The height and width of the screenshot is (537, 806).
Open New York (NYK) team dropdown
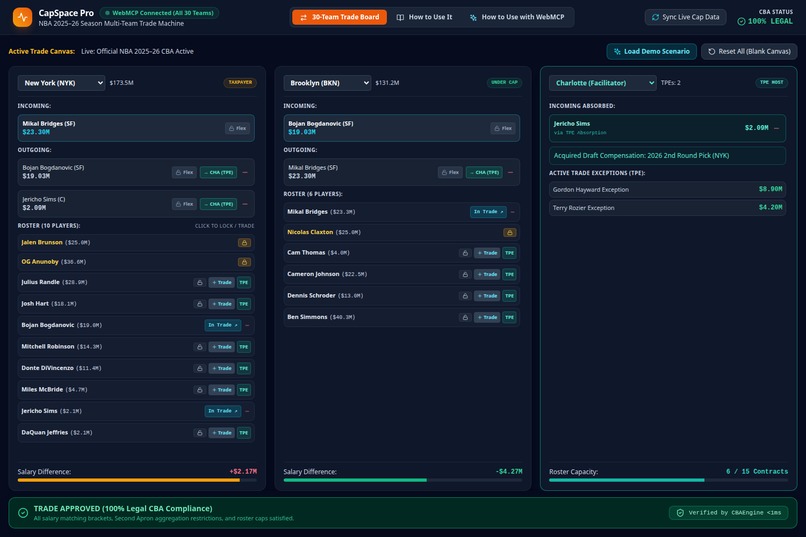[x=61, y=83]
